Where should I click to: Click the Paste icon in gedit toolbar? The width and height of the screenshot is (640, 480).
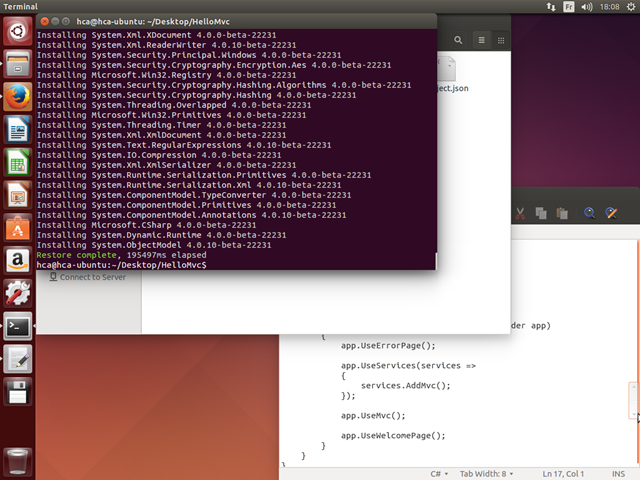562,213
